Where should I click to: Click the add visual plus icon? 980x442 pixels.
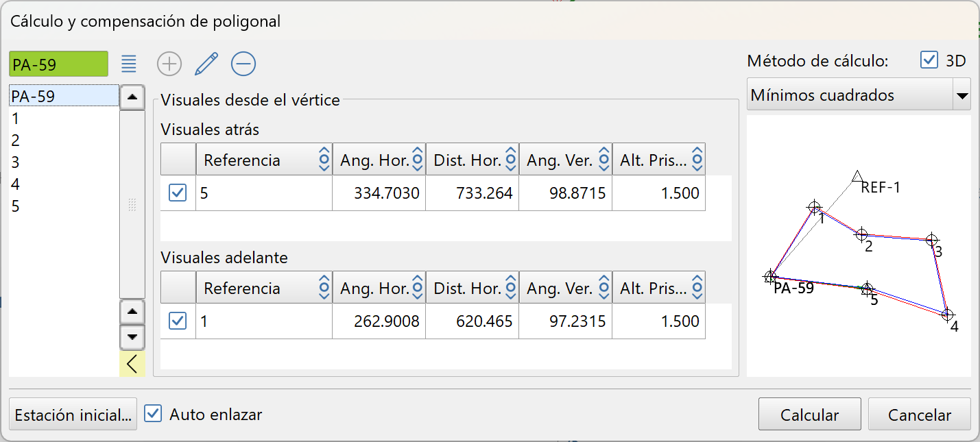click(x=169, y=64)
